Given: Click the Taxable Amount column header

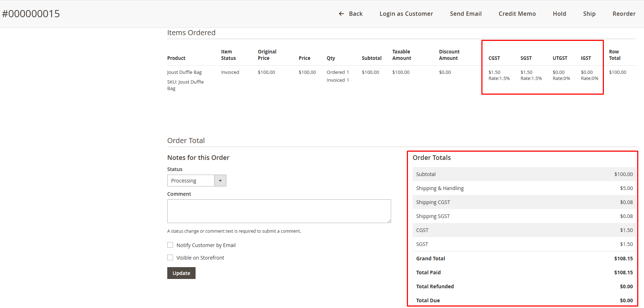Looking at the screenshot, I should [402, 55].
